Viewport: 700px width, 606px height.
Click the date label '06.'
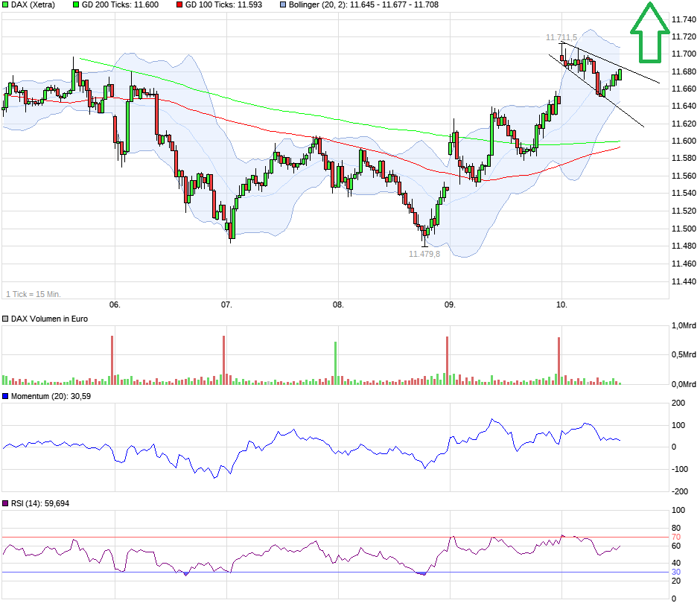tap(115, 304)
